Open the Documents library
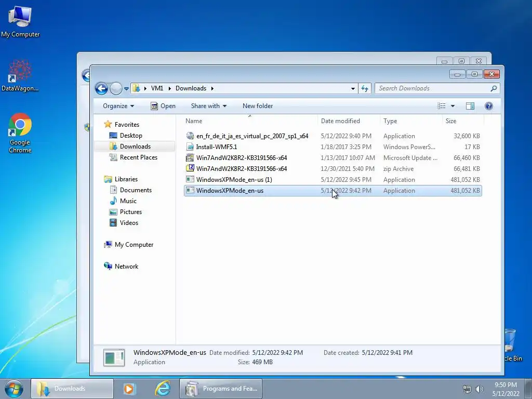Viewport: 532px width, 399px height. (x=136, y=190)
